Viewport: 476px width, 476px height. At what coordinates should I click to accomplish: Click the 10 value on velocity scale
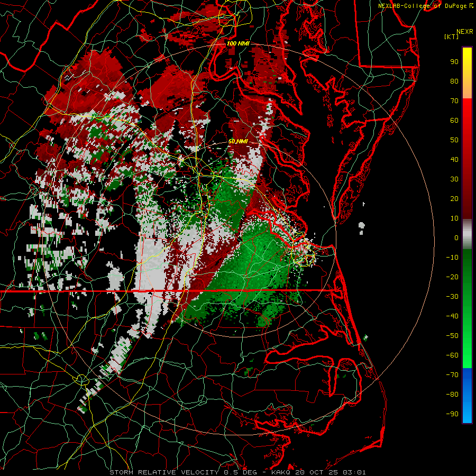tap(454, 218)
